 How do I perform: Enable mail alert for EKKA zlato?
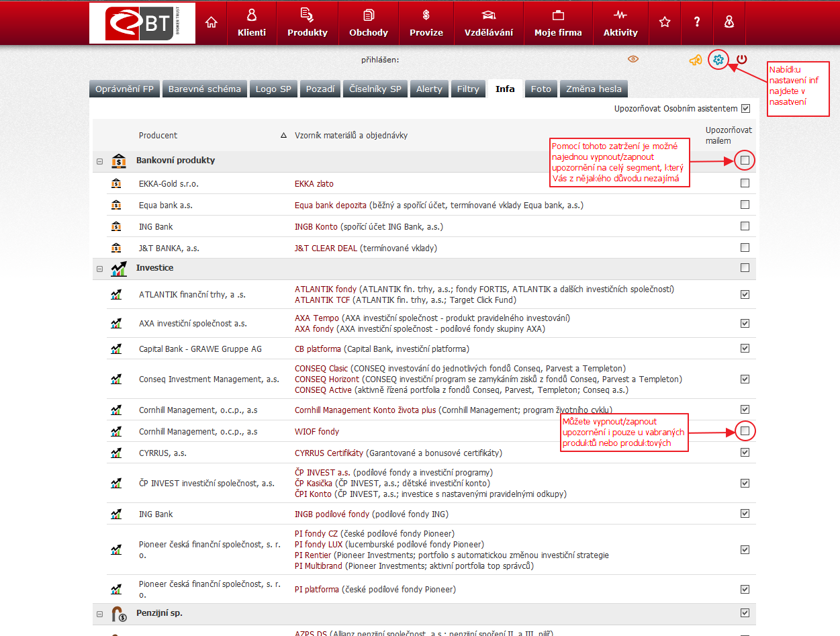coord(745,183)
